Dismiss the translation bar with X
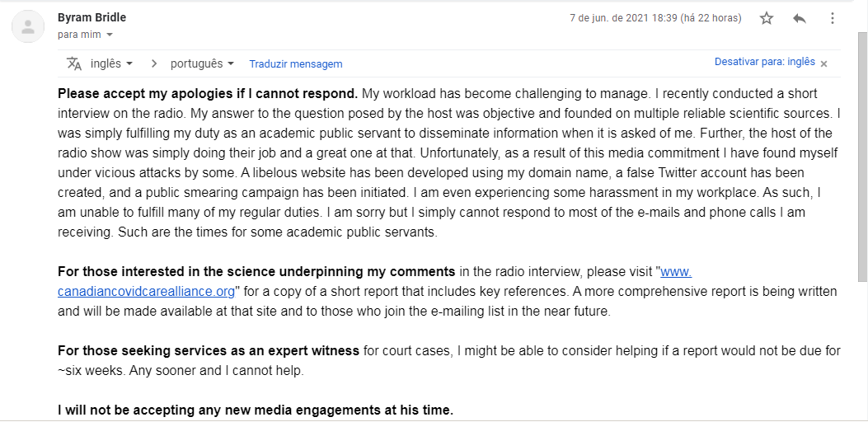Viewport: 868px width, 422px height. point(823,63)
